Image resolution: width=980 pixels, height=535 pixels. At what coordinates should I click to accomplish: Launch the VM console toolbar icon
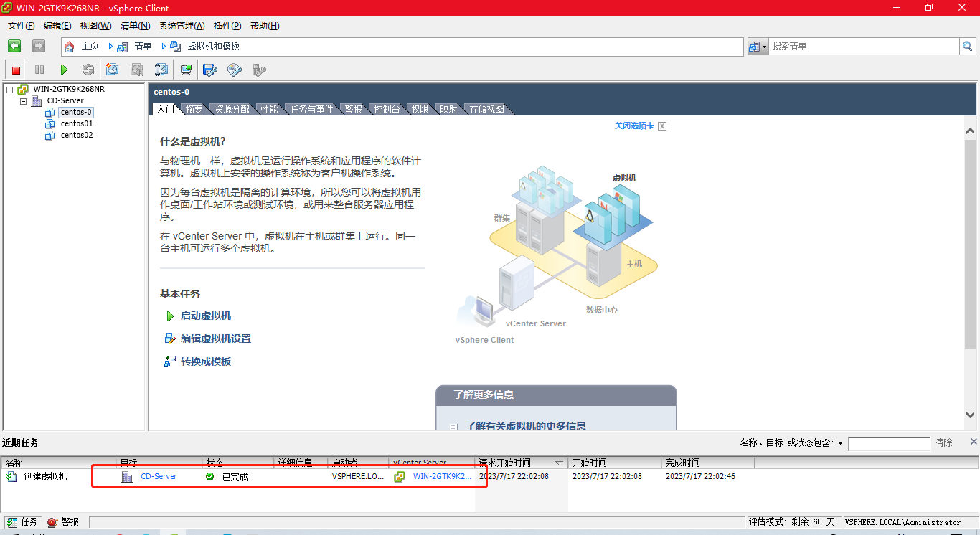[186, 70]
